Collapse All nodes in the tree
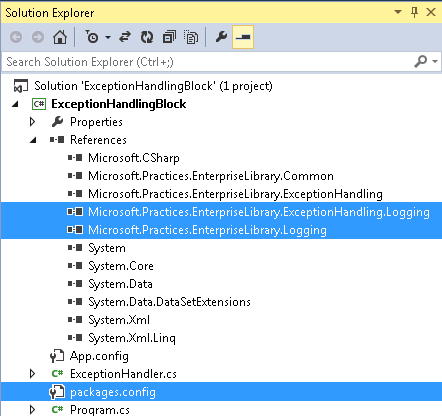 tap(169, 37)
